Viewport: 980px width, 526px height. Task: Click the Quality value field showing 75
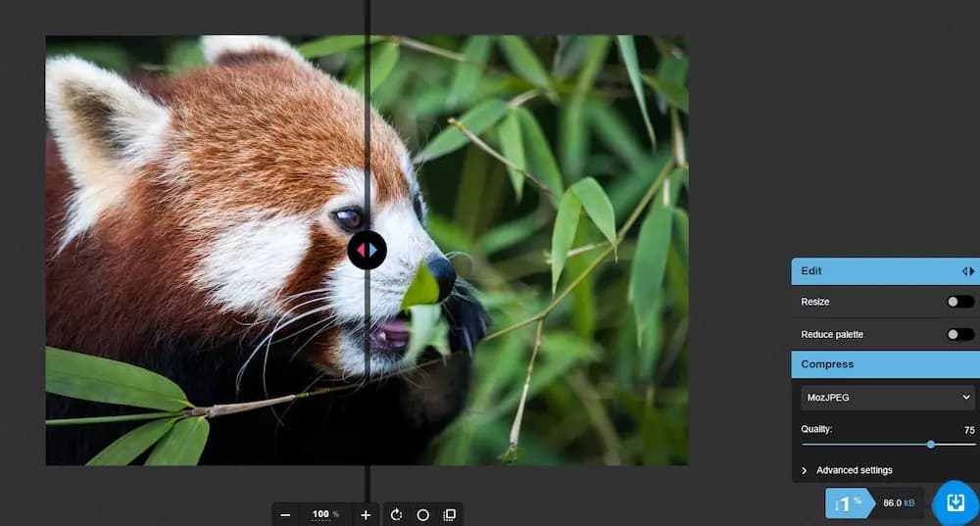[x=968, y=430]
